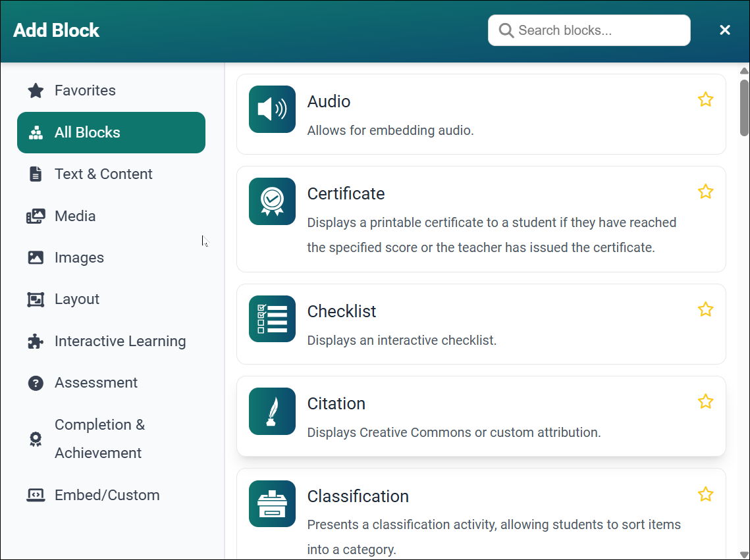The height and width of the screenshot is (560, 750).
Task: Select the Assessment category
Action: click(x=111, y=383)
